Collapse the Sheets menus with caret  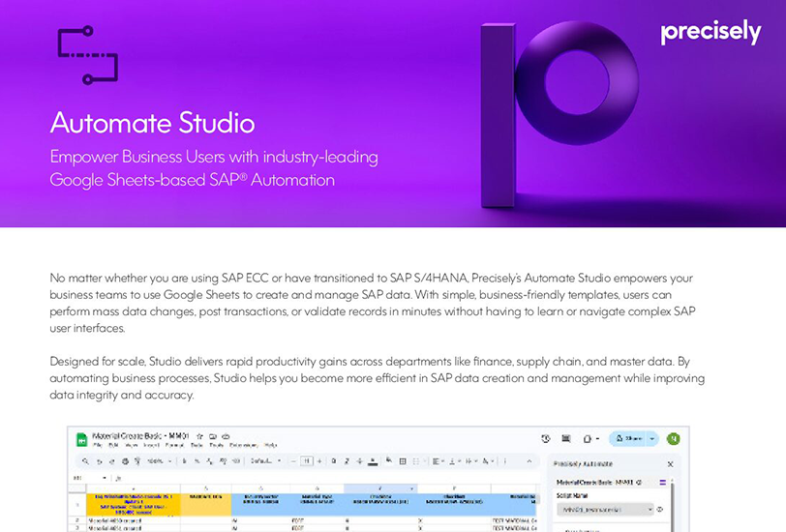(529, 461)
